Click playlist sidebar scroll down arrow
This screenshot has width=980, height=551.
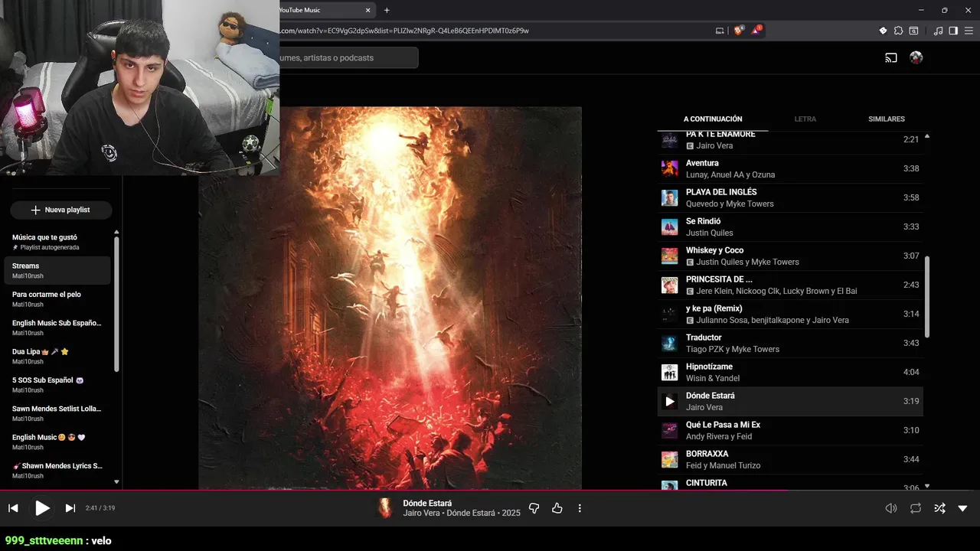click(x=116, y=482)
